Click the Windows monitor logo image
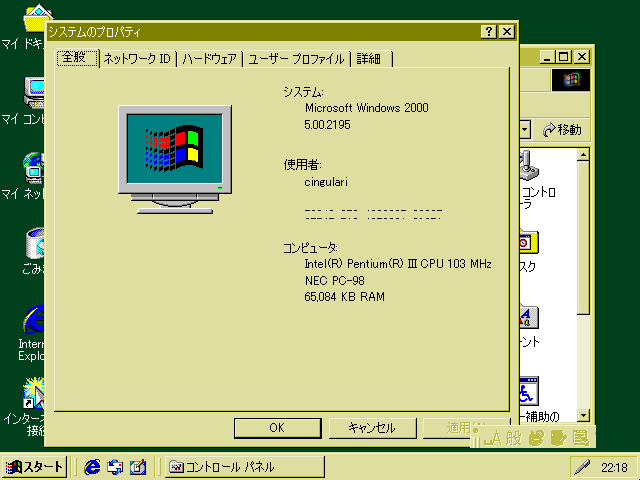The image size is (640, 480). pos(175,160)
